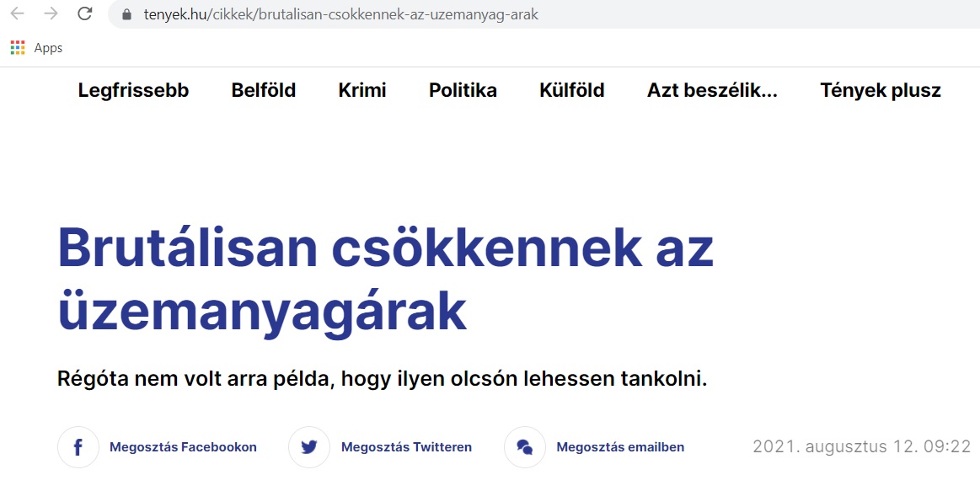The height and width of the screenshot is (491, 980).
Task: Click the Megosztás Facebookon text link
Action: tap(183, 447)
